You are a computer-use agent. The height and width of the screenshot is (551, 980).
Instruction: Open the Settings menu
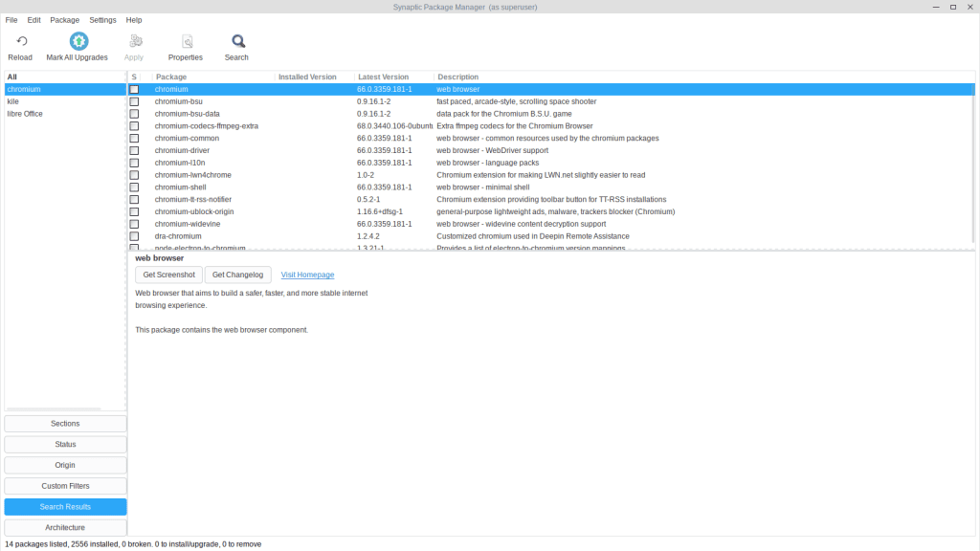102,20
